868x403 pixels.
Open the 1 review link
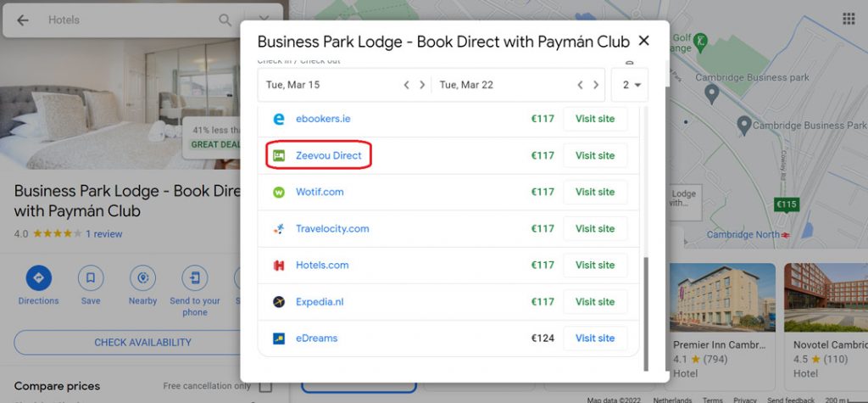point(104,234)
